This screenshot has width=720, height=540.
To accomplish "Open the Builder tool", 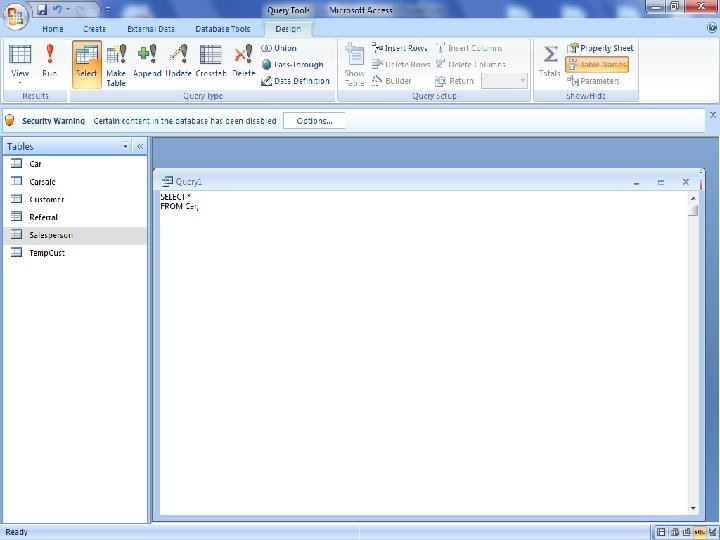I will coord(392,81).
